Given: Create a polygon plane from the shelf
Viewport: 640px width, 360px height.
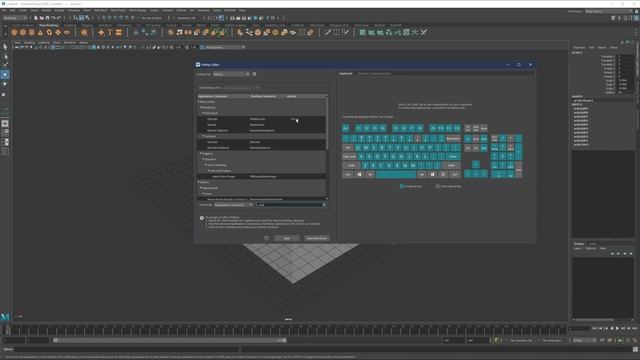Looking at the screenshot, I should point(58,32).
